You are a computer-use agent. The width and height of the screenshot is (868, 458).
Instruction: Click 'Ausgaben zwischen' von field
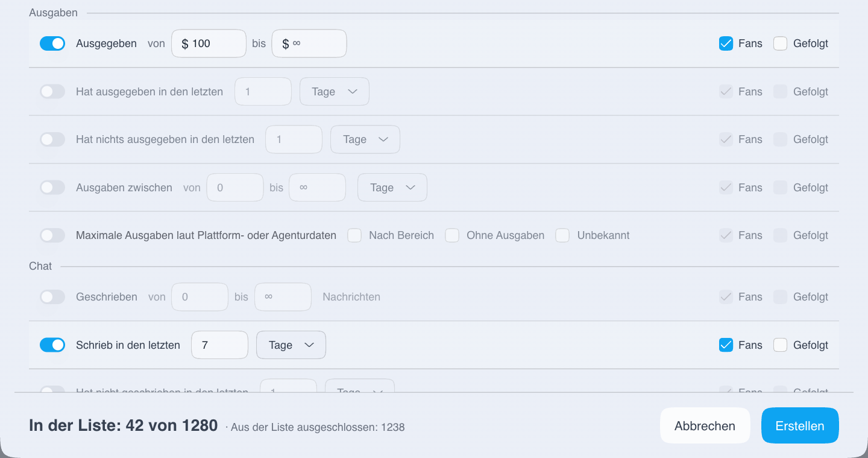[x=235, y=188]
